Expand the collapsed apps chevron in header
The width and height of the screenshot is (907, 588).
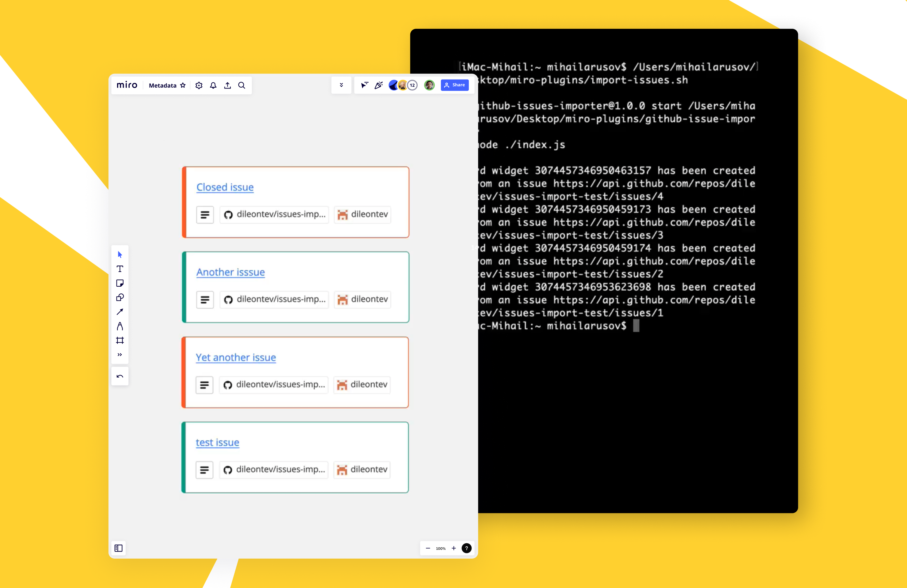click(341, 85)
